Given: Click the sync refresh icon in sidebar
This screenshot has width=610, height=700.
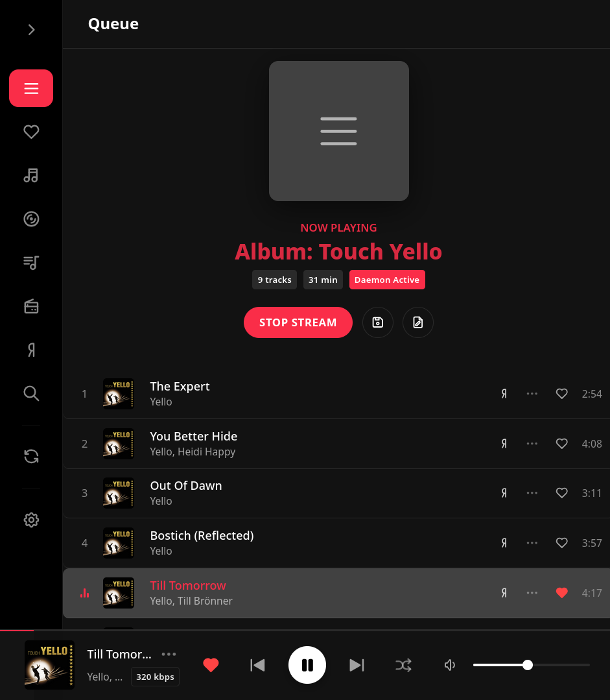Looking at the screenshot, I should 31,456.
